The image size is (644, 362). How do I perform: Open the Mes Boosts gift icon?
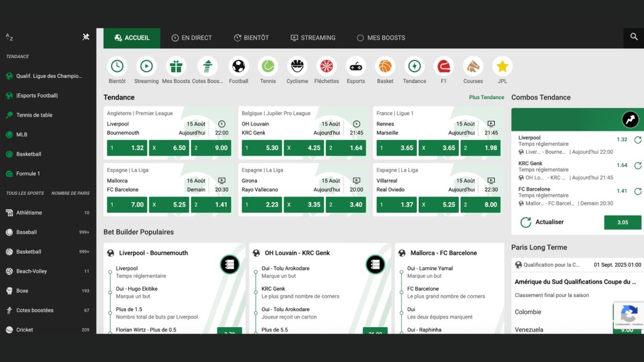coord(176,66)
